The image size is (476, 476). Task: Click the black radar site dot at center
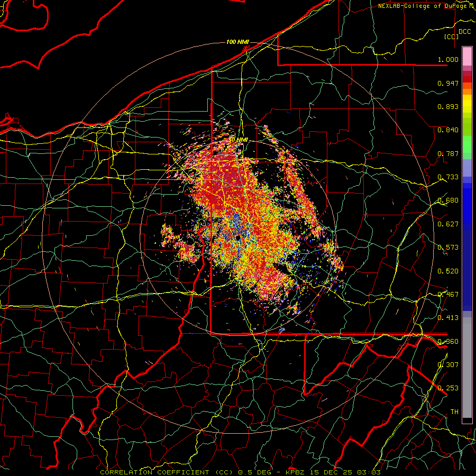pos(237,237)
